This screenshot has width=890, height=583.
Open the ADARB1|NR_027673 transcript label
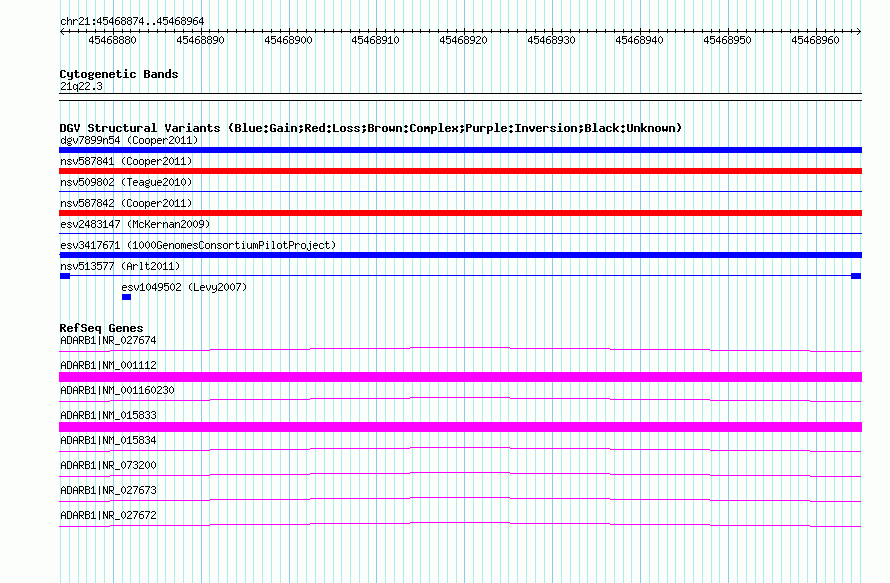point(108,490)
